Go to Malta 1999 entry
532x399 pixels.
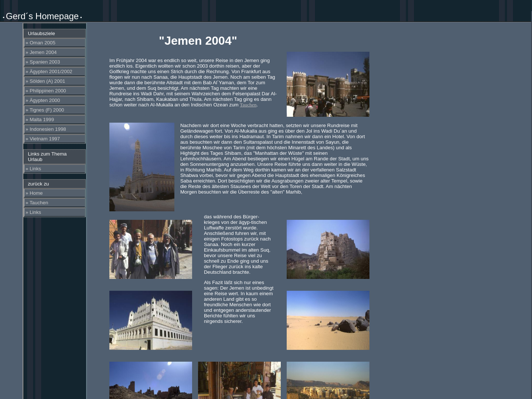click(55, 120)
